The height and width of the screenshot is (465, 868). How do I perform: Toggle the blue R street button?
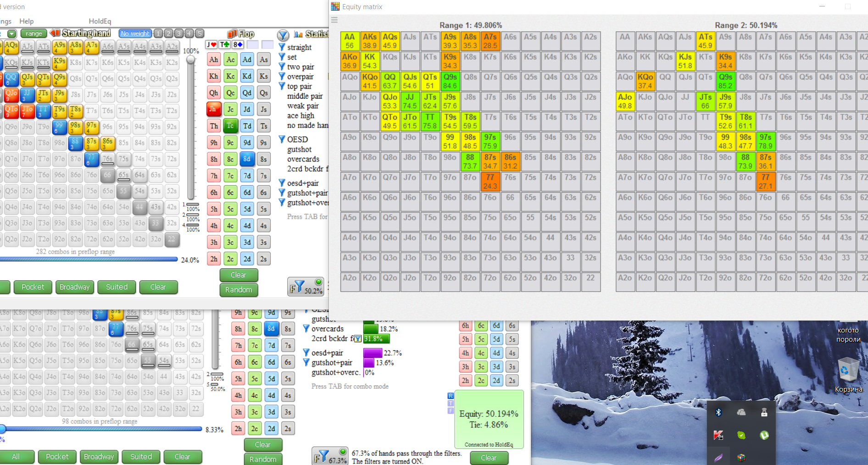pyautogui.click(x=451, y=396)
